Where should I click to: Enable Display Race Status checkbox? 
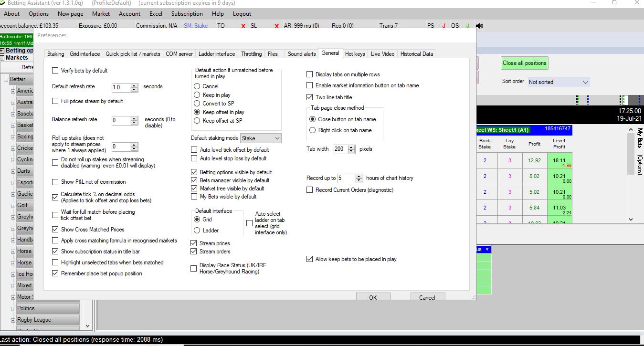(x=194, y=269)
